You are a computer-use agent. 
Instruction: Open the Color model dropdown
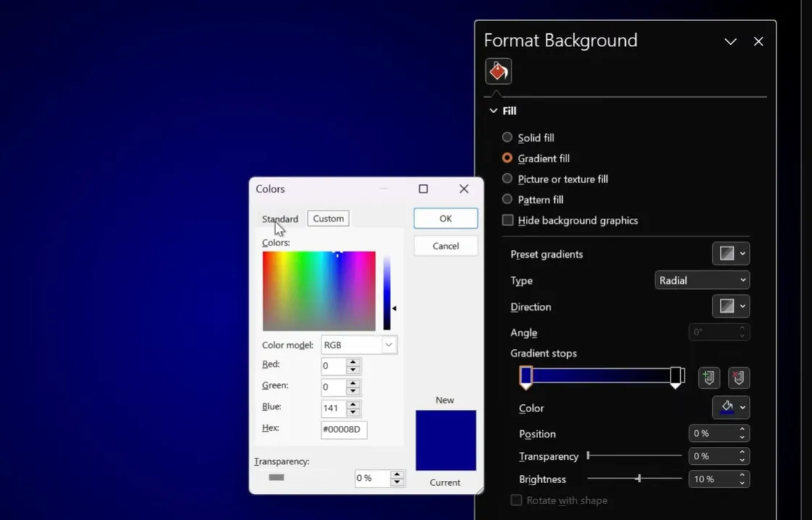click(360, 345)
